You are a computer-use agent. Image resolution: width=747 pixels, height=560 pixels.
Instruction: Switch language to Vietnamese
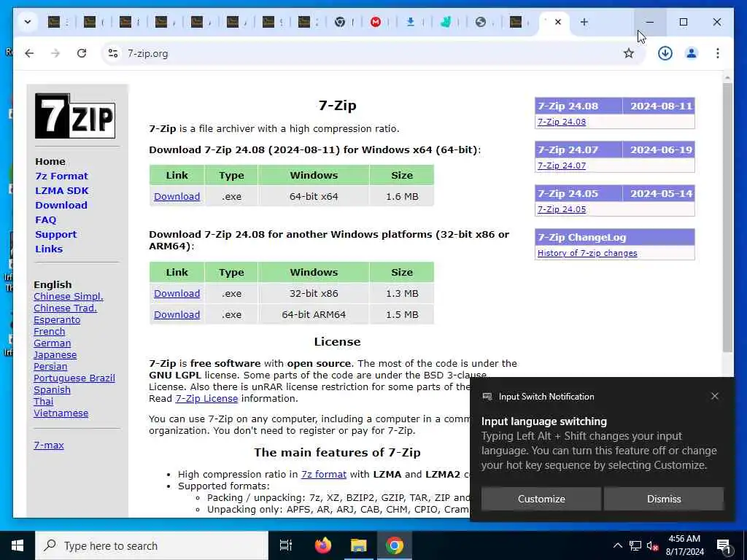61,413
